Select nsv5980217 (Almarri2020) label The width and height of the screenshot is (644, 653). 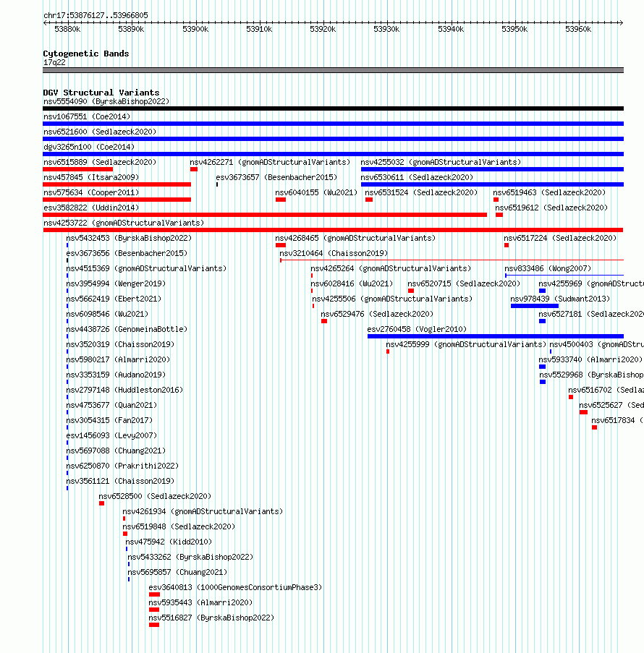(118, 360)
